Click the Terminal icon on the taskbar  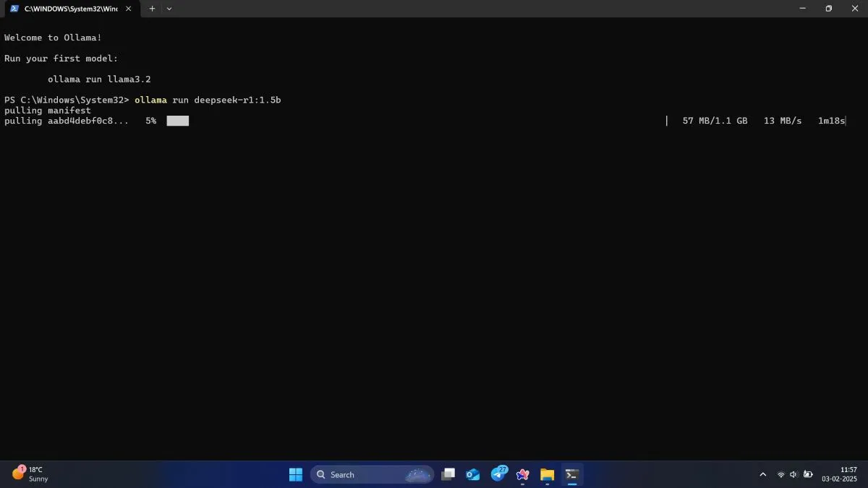coord(572,474)
